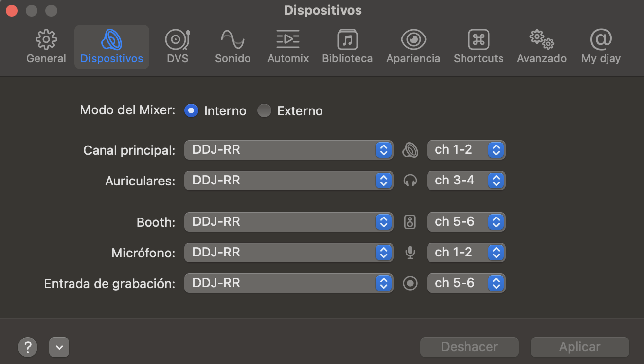
Task: Click the Aplicar button
Action: [x=579, y=347]
